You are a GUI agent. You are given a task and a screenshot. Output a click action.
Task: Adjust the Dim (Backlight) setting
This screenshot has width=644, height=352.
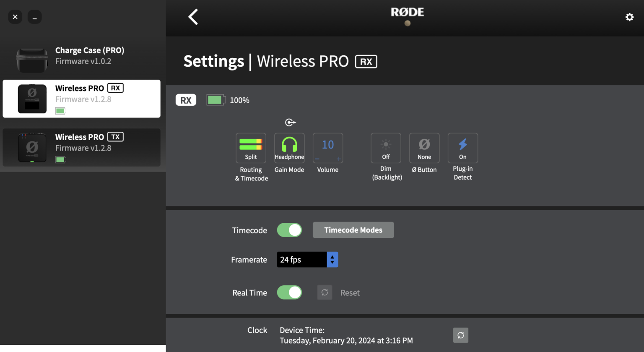[x=386, y=148]
